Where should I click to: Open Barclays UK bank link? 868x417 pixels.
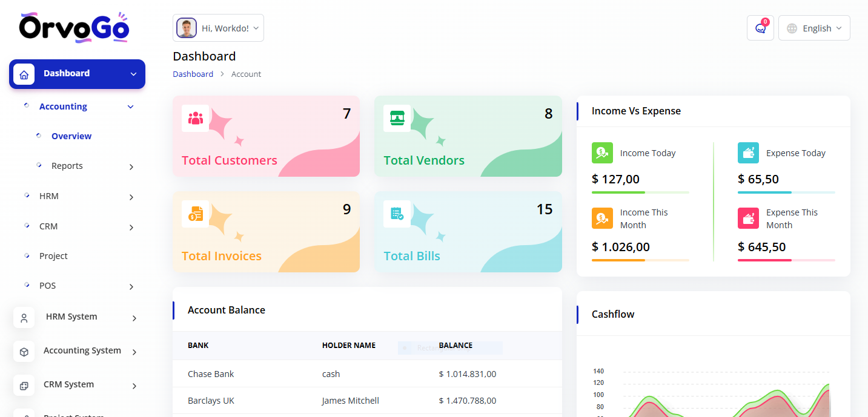pos(211,400)
